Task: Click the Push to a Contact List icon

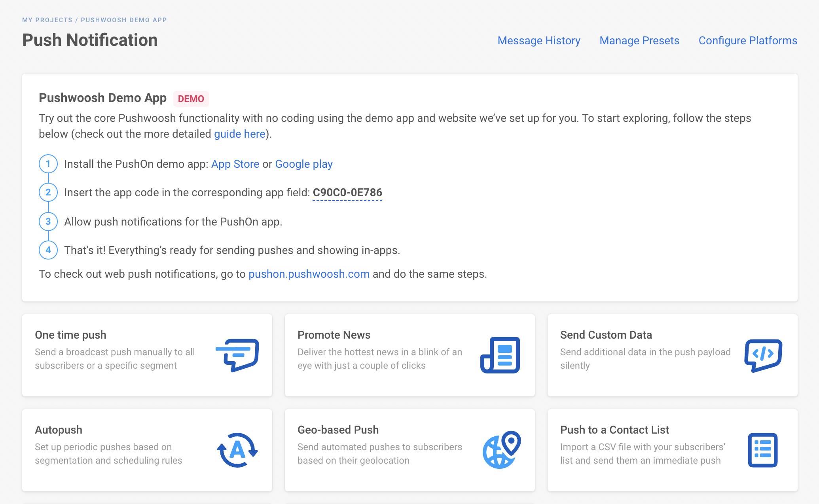Action: (x=763, y=450)
